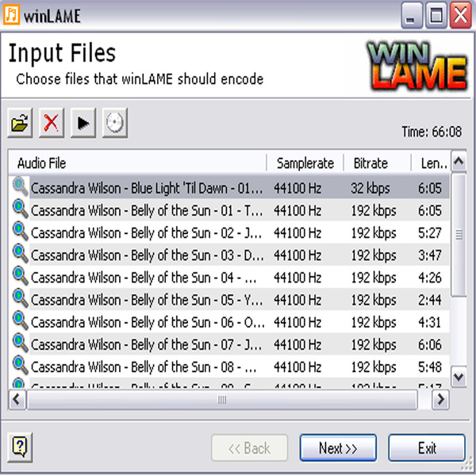Image resolution: width=476 pixels, height=476 pixels.
Task: Sort by the Len.. column header
Action: (431, 163)
